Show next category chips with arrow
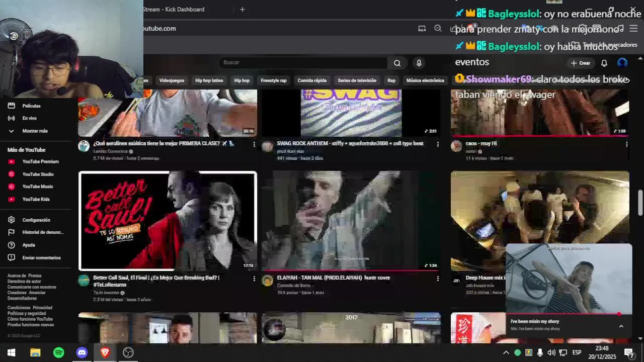This screenshot has height=362, width=644. click(627, 80)
